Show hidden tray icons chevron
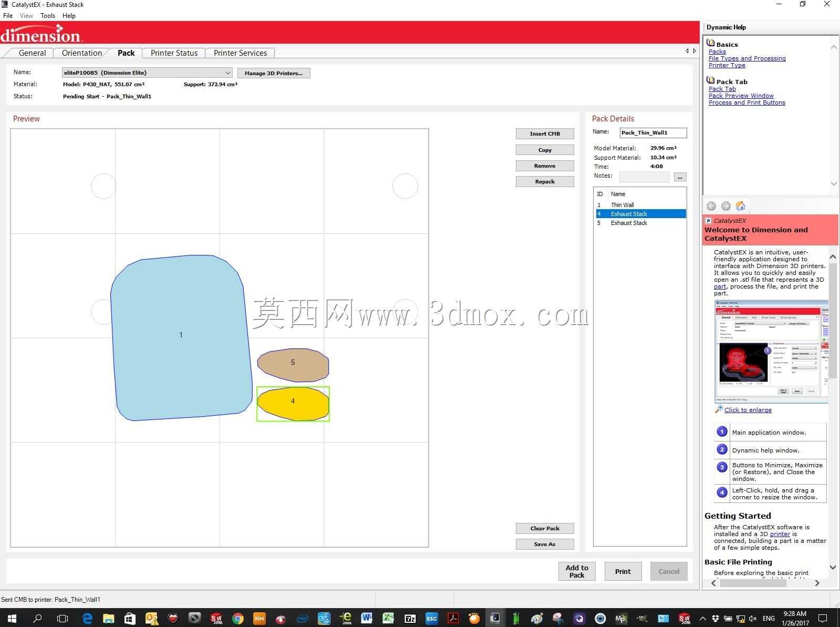This screenshot has width=840, height=627. coord(702,619)
